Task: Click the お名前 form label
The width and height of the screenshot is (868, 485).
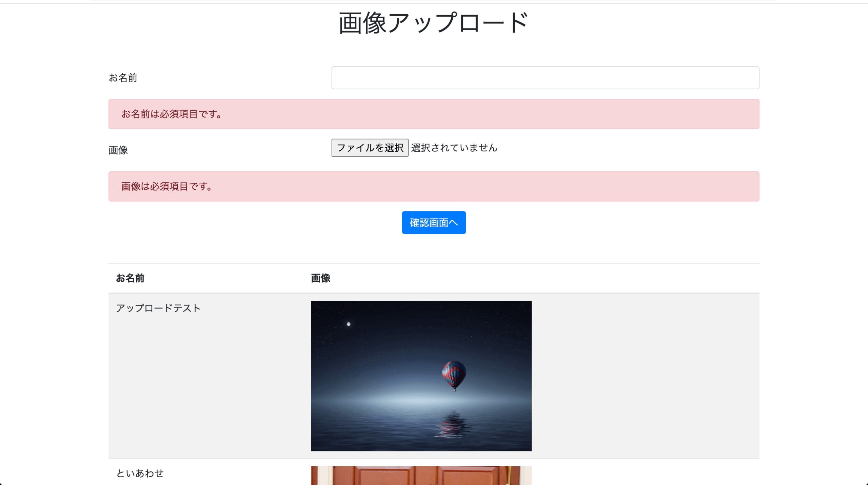Action: point(122,78)
